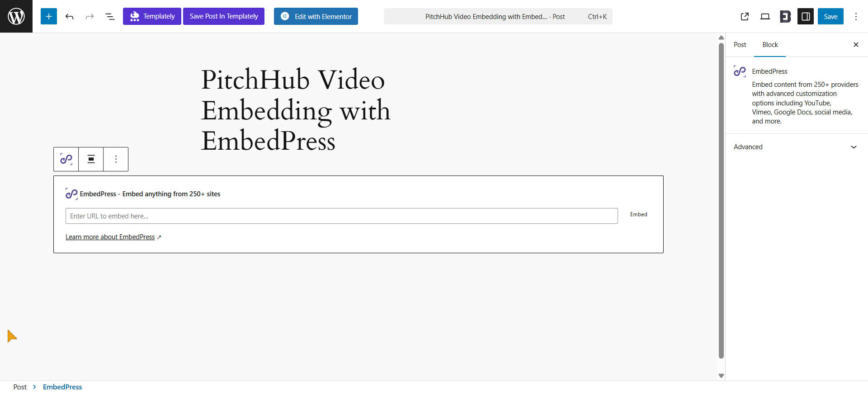Click the EmbedPress icon in sidebar
Image resolution: width=868 pixels, height=393 pixels.
pos(740,71)
